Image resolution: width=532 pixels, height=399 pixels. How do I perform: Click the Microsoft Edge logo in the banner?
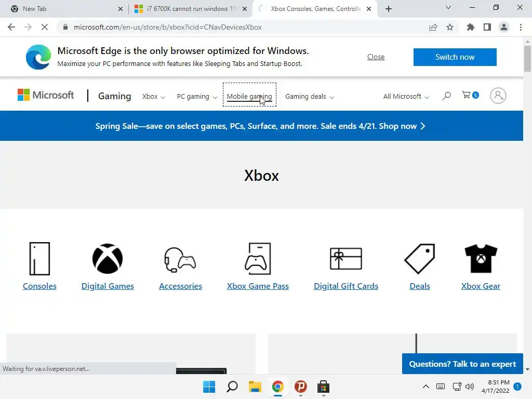point(38,57)
